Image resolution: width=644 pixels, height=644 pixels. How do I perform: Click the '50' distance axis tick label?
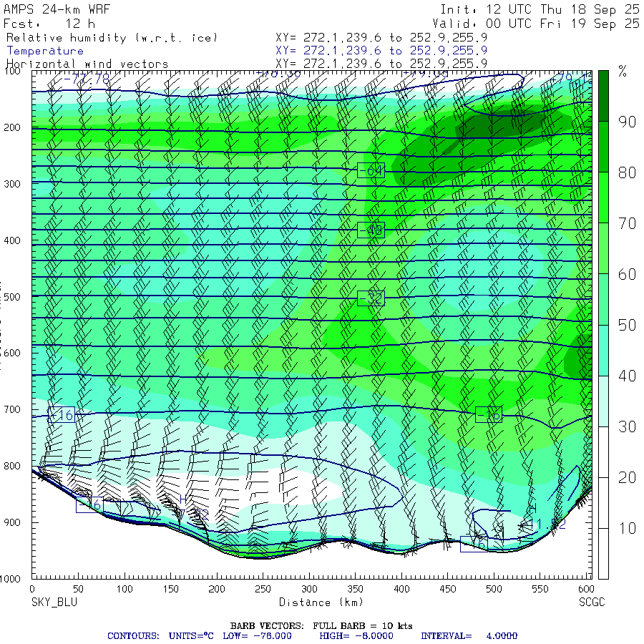click(x=78, y=589)
